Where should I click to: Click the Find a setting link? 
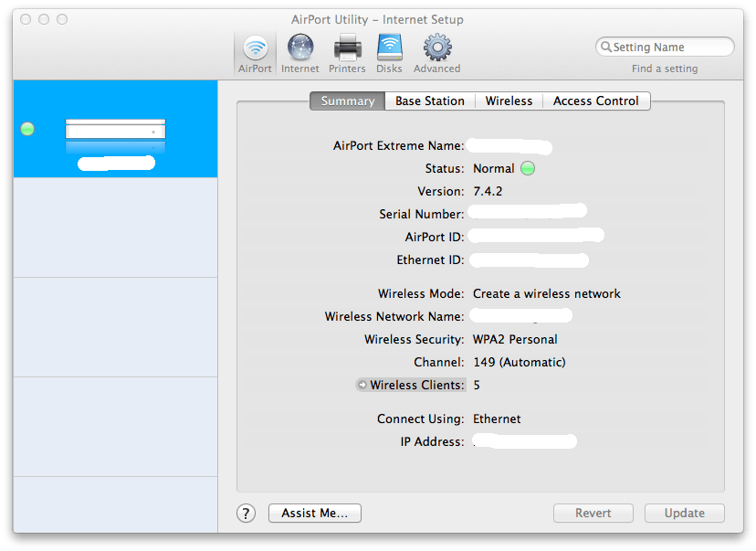click(x=664, y=68)
